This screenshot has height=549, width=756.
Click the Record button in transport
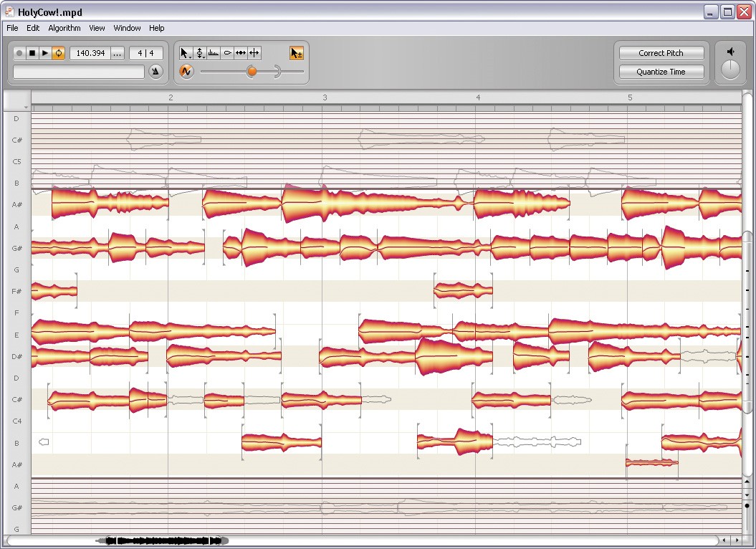[x=19, y=53]
